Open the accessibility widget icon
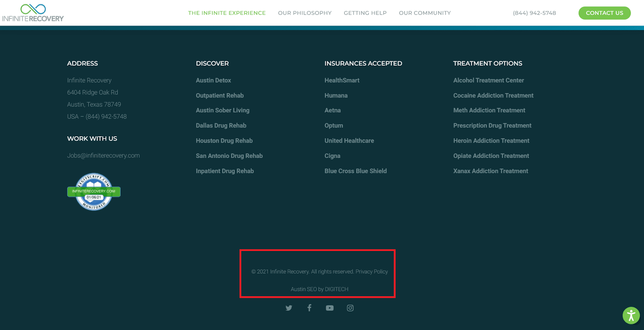 click(631, 315)
